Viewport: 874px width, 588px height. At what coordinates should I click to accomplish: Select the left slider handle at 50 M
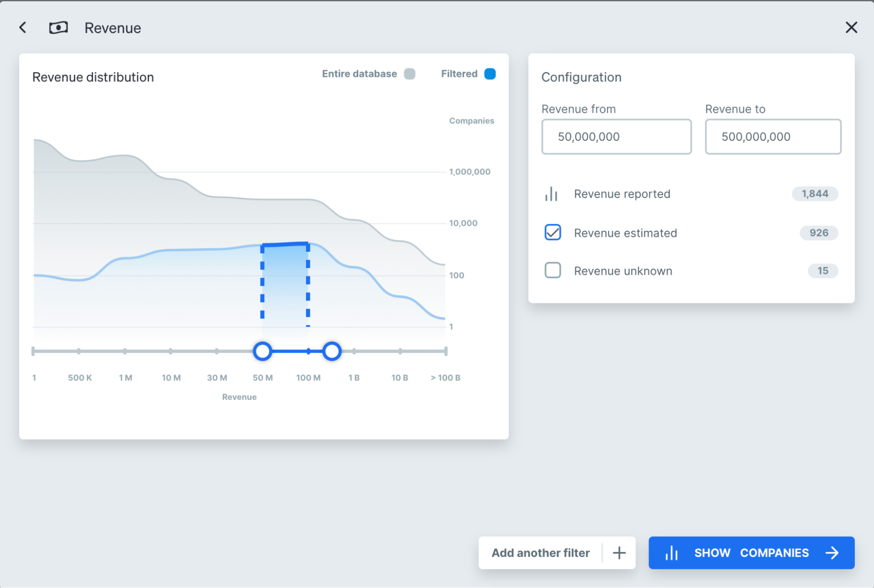262,351
